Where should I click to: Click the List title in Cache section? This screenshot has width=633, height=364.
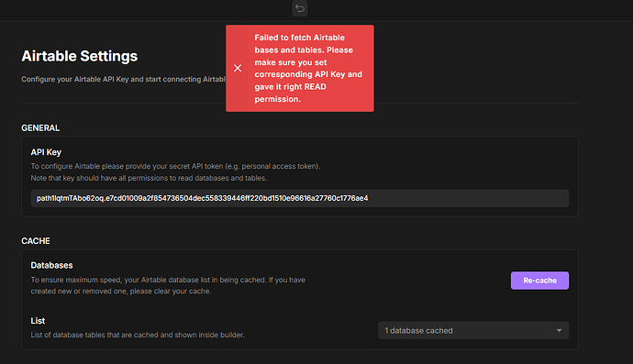(x=38, y=321)
